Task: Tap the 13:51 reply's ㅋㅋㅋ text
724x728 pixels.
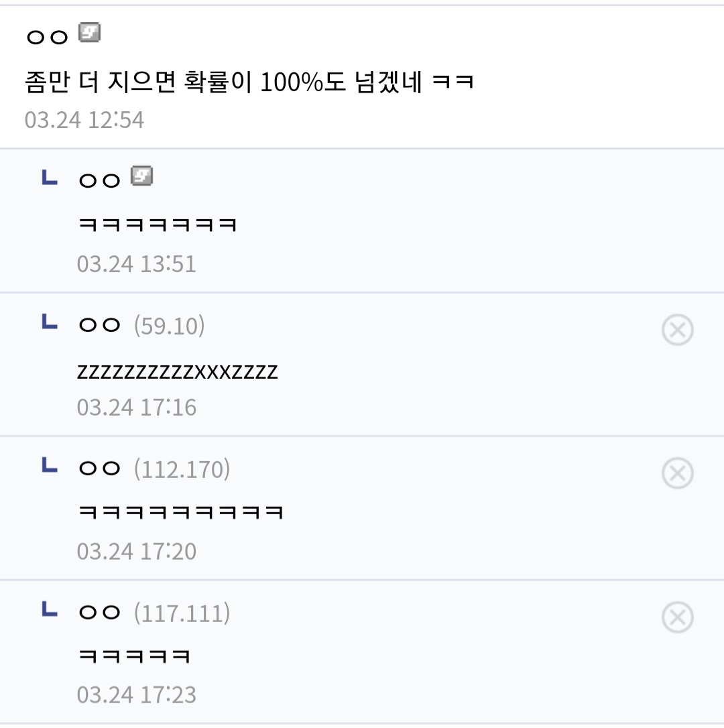Action: pyautogui.click(x=158, y=225)
